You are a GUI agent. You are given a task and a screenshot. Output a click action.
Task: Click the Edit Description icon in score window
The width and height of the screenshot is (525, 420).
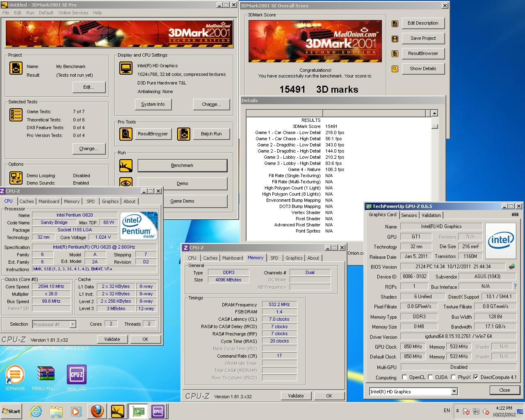click(395, 24)
